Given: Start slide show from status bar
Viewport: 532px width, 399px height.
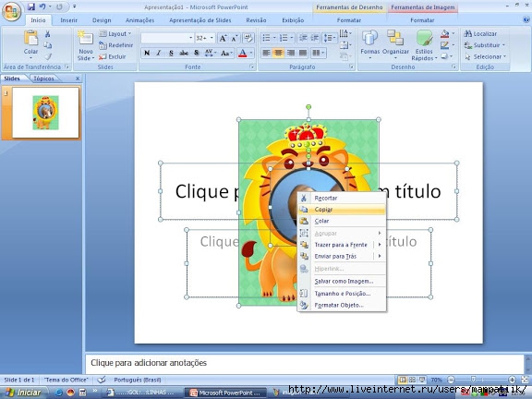Looking at the screenshot, I should point(422,380).
